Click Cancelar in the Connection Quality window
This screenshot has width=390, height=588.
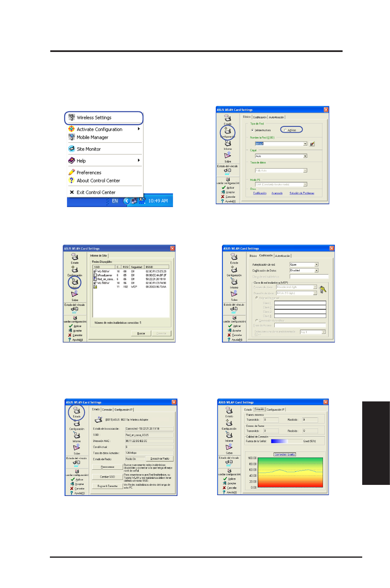click(230, 488)
